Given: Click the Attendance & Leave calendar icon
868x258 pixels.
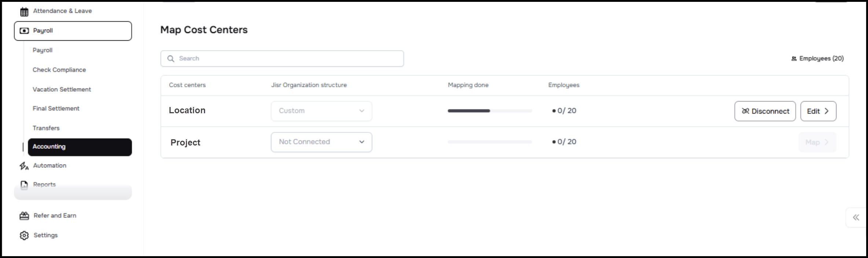Looking at the screenshot, I should (24, 12).
